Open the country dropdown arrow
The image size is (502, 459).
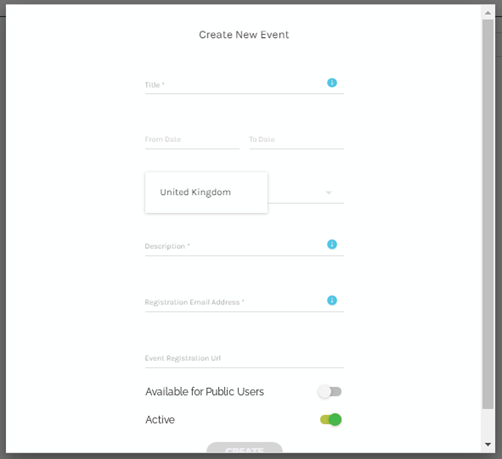click(329, 193)
